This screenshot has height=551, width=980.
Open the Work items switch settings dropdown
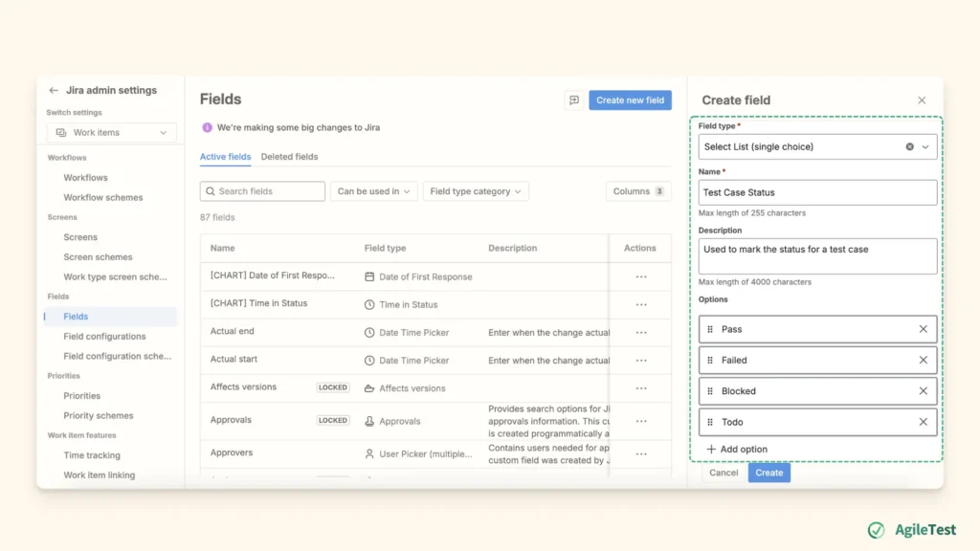tap(111, 132)
